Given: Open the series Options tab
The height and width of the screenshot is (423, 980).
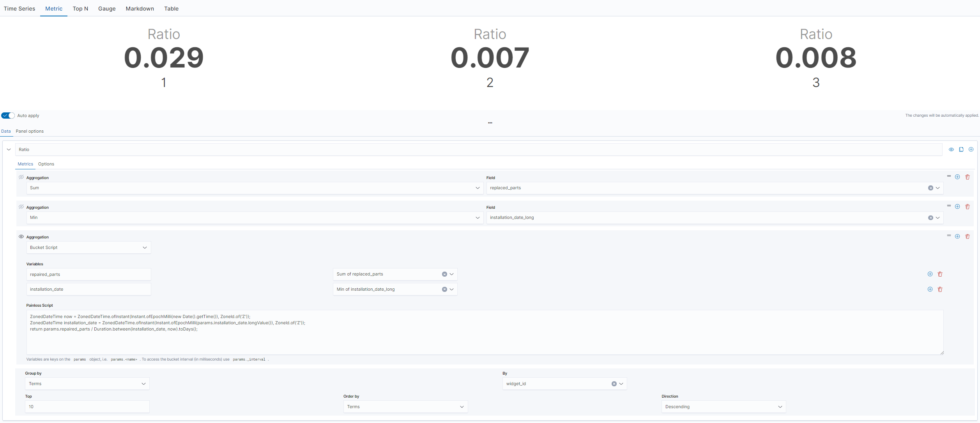Looking at the screenshot, I should [46, 164].
